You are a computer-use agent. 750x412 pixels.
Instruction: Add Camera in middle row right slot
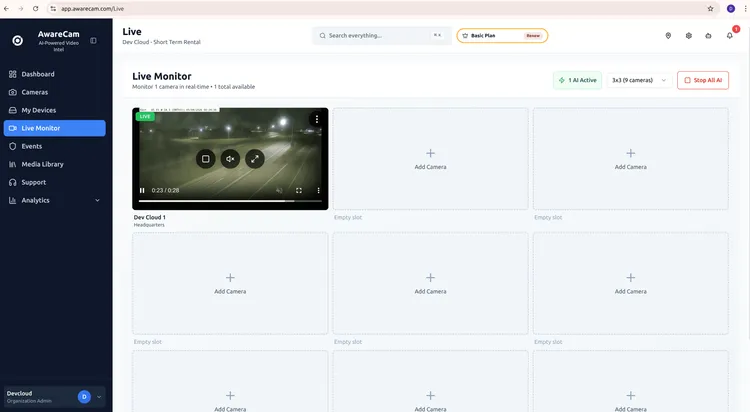click(x=630, y=283)
